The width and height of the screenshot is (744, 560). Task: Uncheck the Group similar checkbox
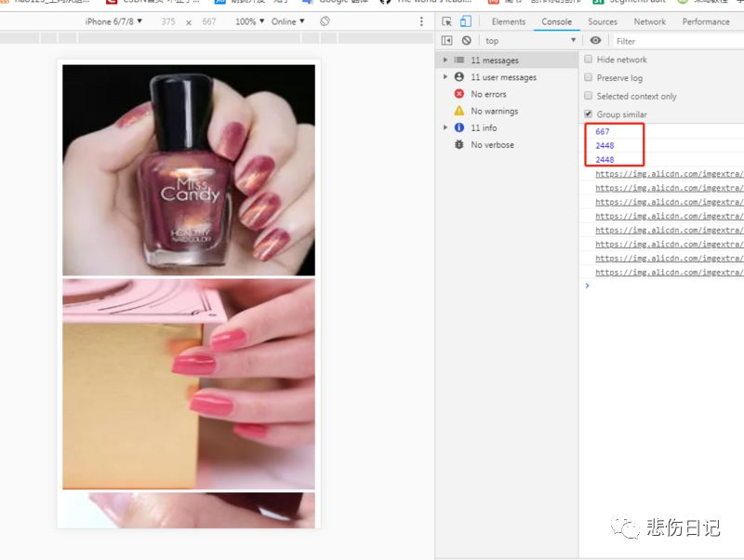pyautogui.click(x=589, y=113)
